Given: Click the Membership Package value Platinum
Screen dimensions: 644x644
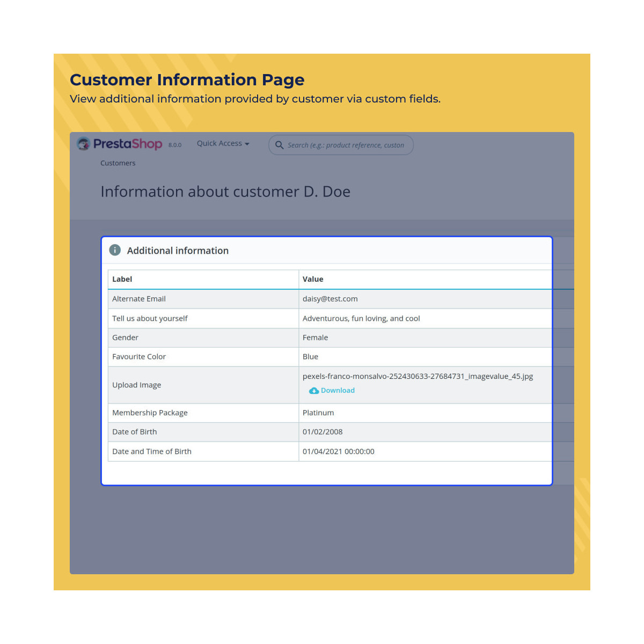Looking at the screenshot, I should pos(318,413).
